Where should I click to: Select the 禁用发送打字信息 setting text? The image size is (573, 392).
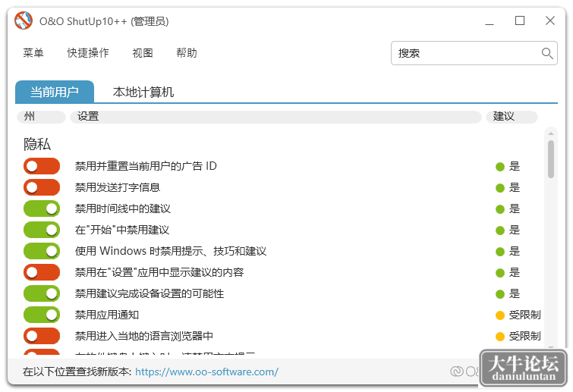pos(118,187)
